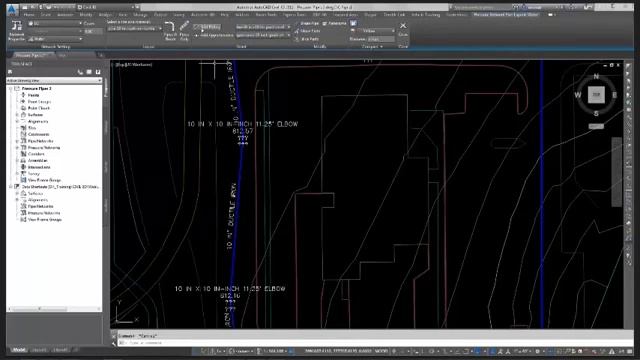Open the Active Drawing View dropdown in Toolspace
The width and height of the screenshot is (640, 360).
(54, 81)
